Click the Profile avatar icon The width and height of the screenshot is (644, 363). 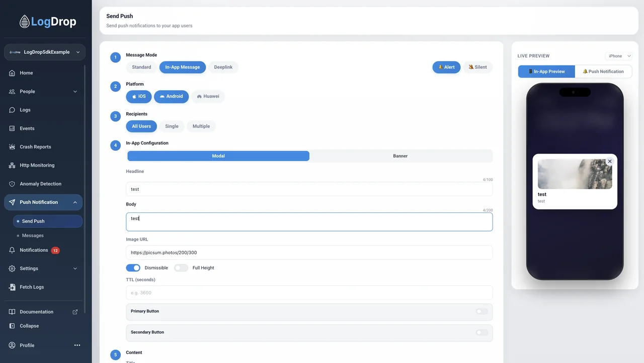pos(12,345)
